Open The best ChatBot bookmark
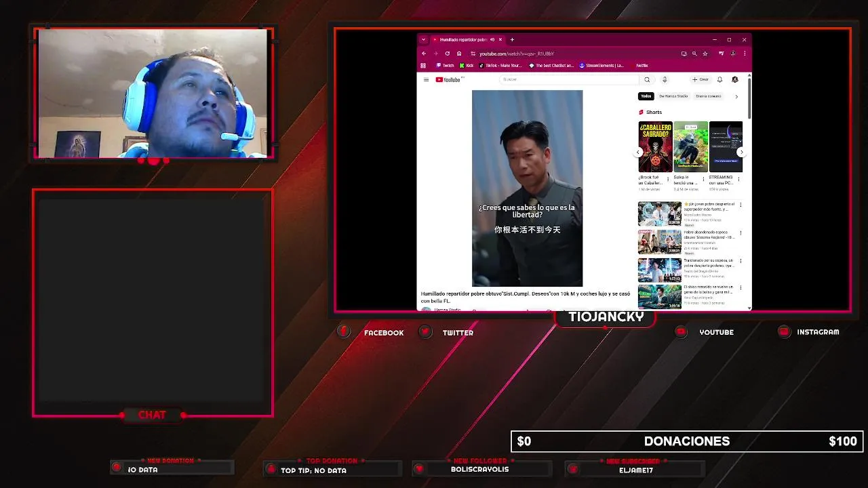This screenshot has height=488, width=868. coord(551,66)
